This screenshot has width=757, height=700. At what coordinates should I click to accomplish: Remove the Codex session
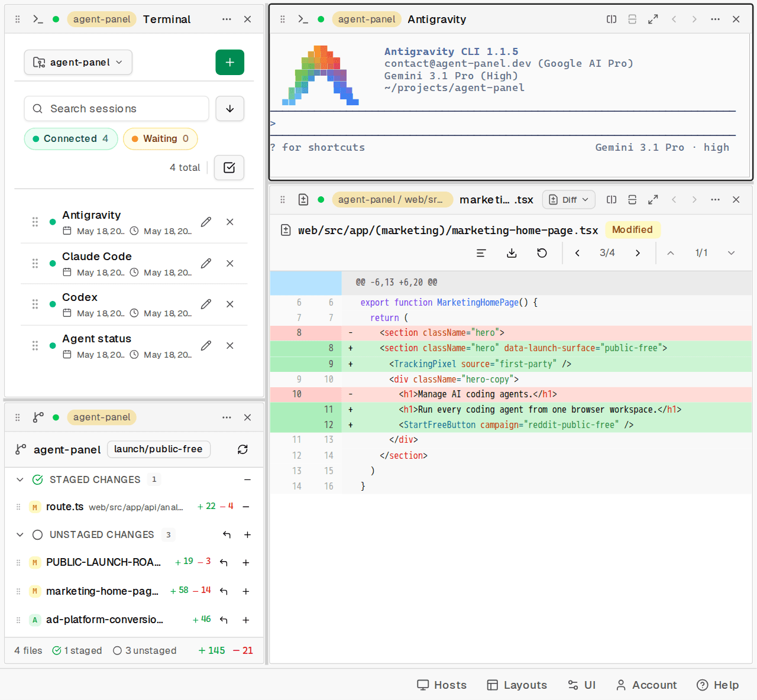230,304
